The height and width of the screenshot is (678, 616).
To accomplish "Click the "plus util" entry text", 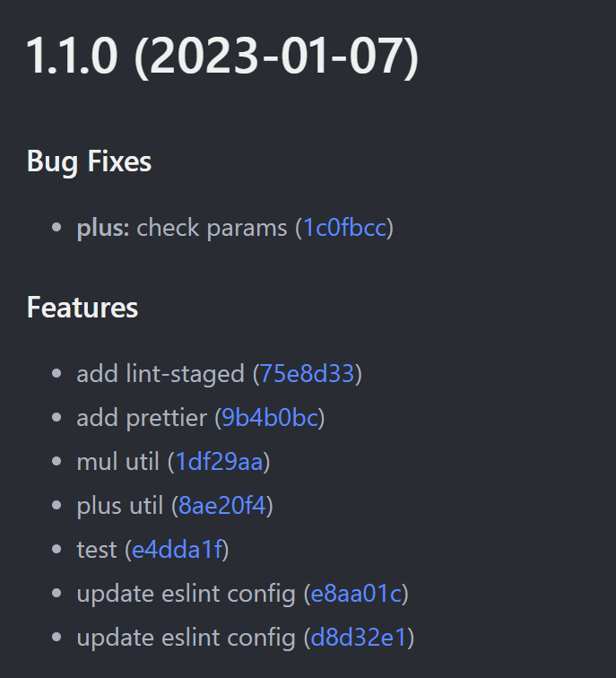I will coord(120,506).
